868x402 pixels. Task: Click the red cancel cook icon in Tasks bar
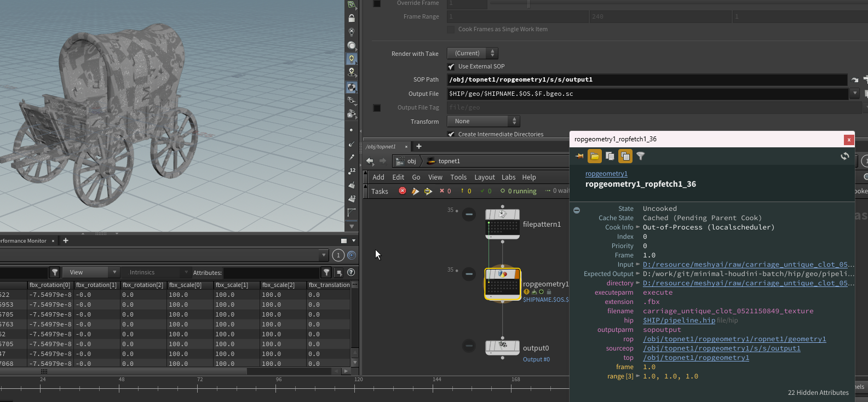403,191
